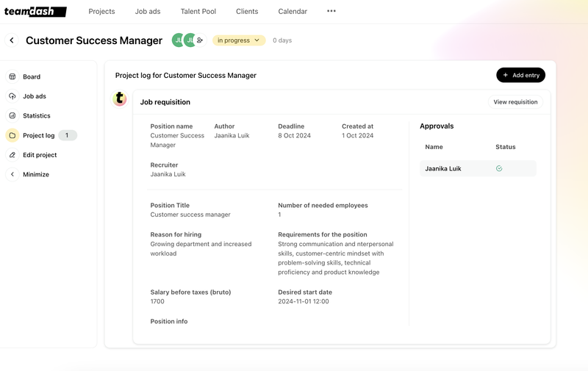Click the Jaanika Luik approvals row
This screenshot has width=588, height=371.
click(478, 169)
